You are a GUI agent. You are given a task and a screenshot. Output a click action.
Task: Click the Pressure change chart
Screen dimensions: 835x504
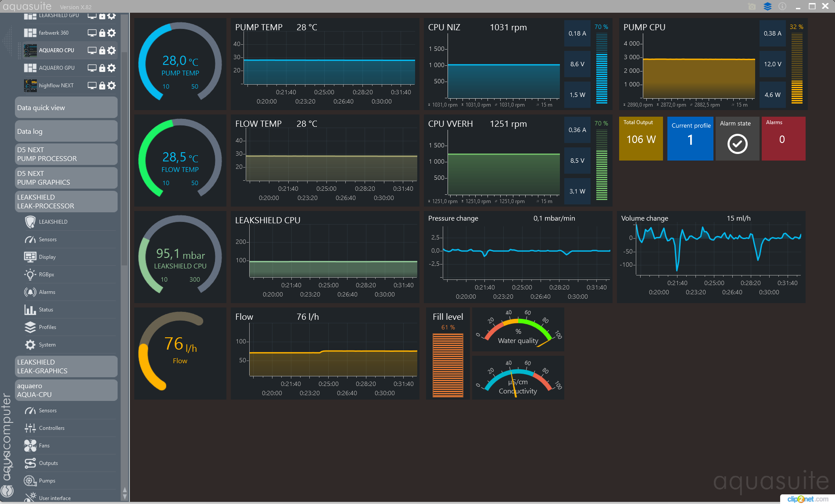(x=518, y=257)
